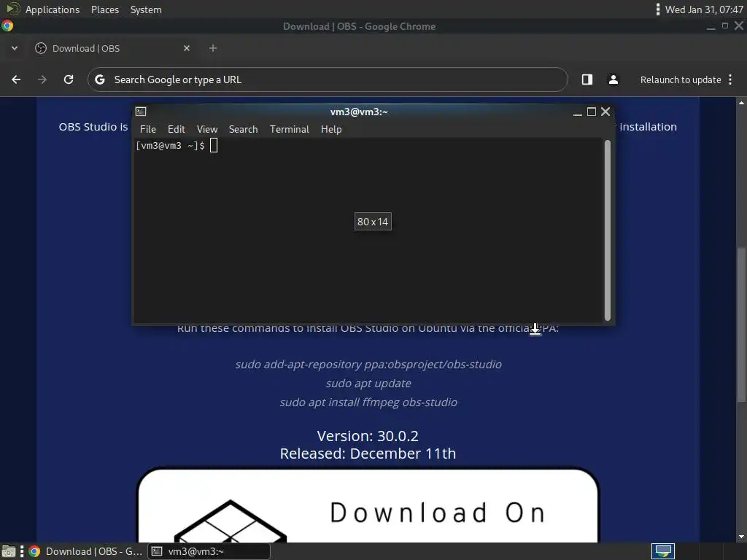The height and width of the screenshot is (560, 747).
Task: Open Chrome profile avatar icon
Action: click(614, 79)
